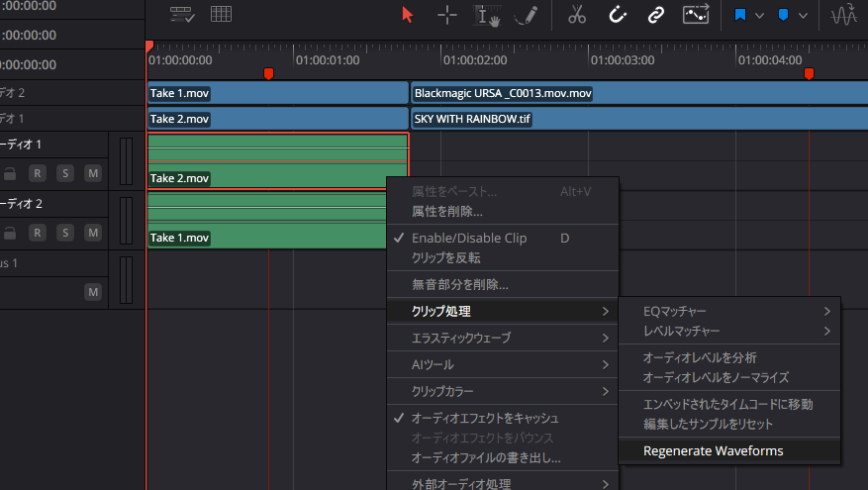The image size is (868, 490).
Task: Expand the blue marker color dropdown arrow
Action: click(x=803, y=15)
